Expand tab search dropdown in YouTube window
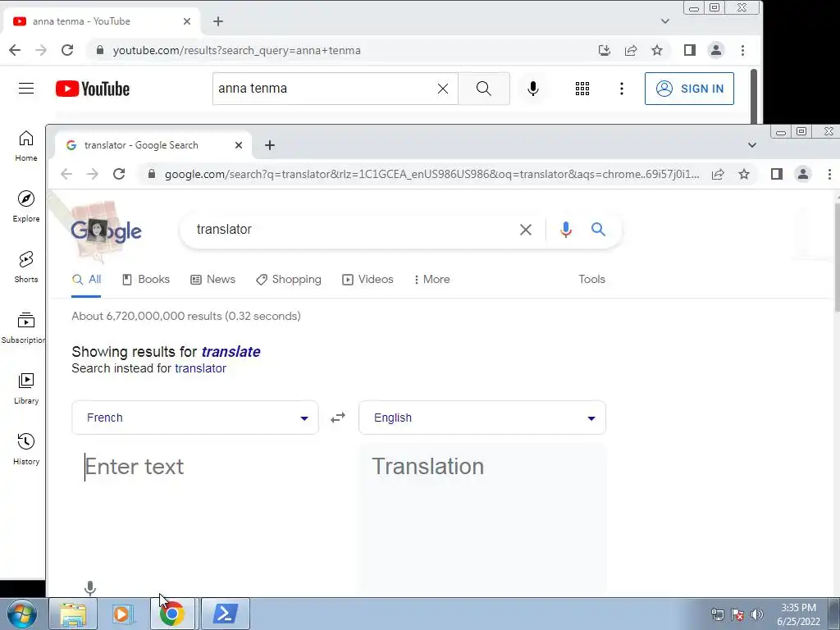 tap(664, 21)
